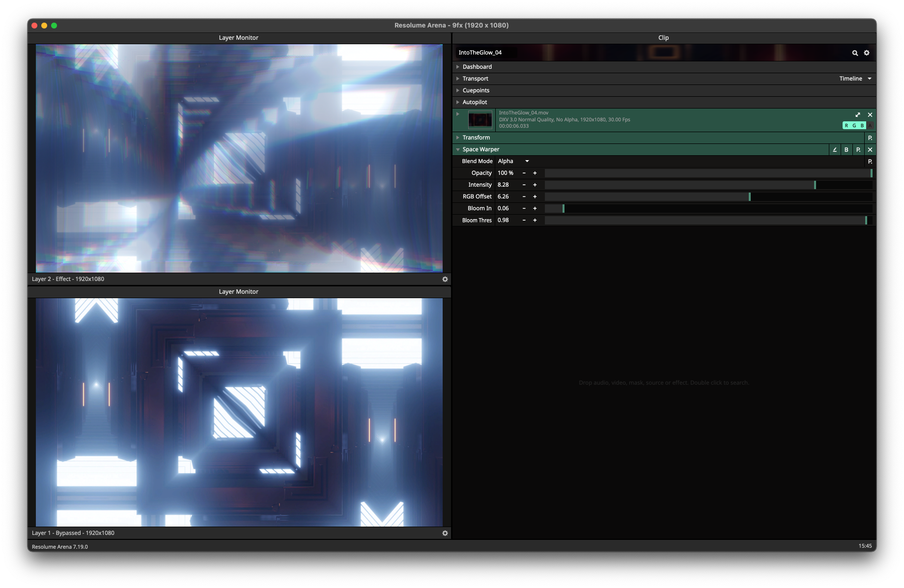Click the Bloom In slider track
The width and height of the screenshot is (904, 588).
(708, 208)
